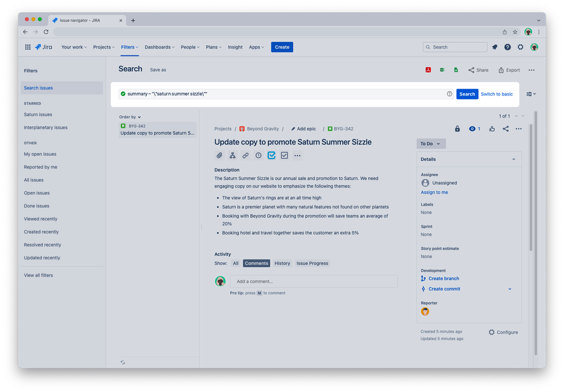Click View all filters
The image size is (564, 392).
[38, 275]
